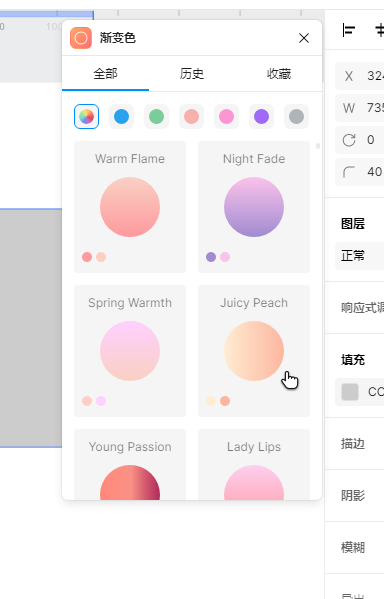Pick Warm Flame's first red color dot
This screenshot has width=384, height=599.
[87, 257]
